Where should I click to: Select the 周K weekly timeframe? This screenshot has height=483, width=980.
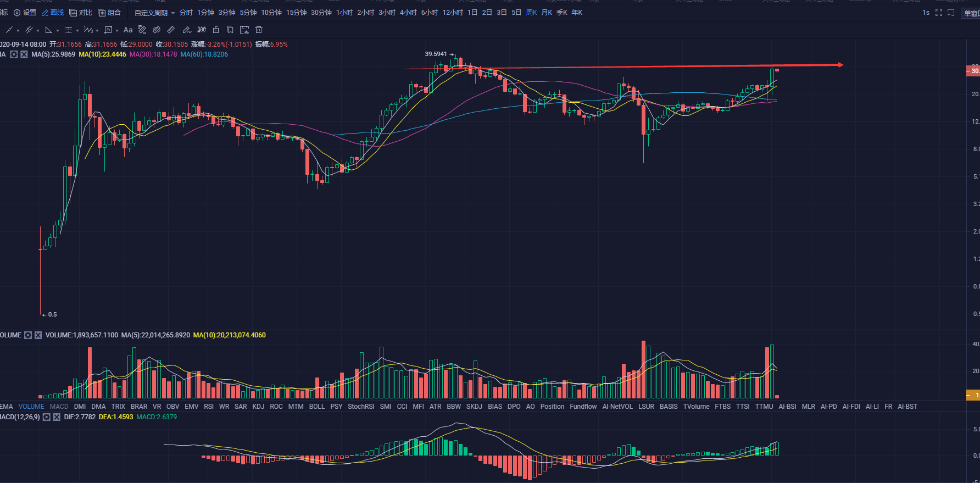point(532,13)
